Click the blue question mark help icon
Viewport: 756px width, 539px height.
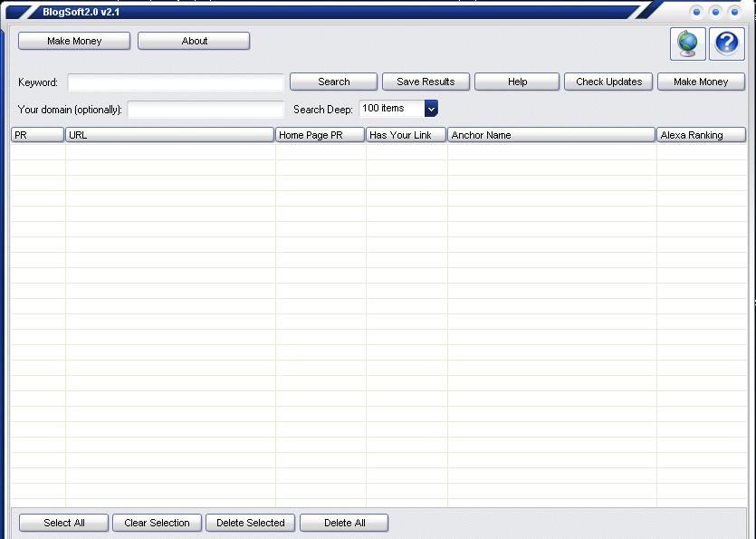(727, 43)
